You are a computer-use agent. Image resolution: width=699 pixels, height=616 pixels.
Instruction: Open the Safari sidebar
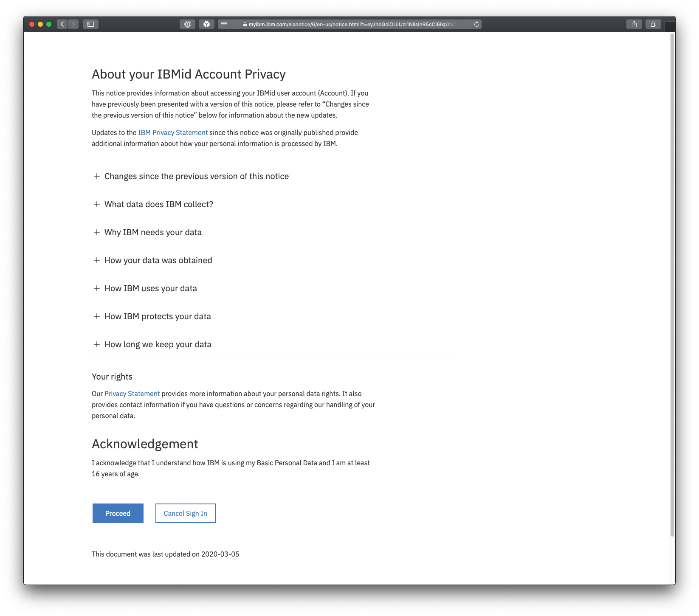90,24
